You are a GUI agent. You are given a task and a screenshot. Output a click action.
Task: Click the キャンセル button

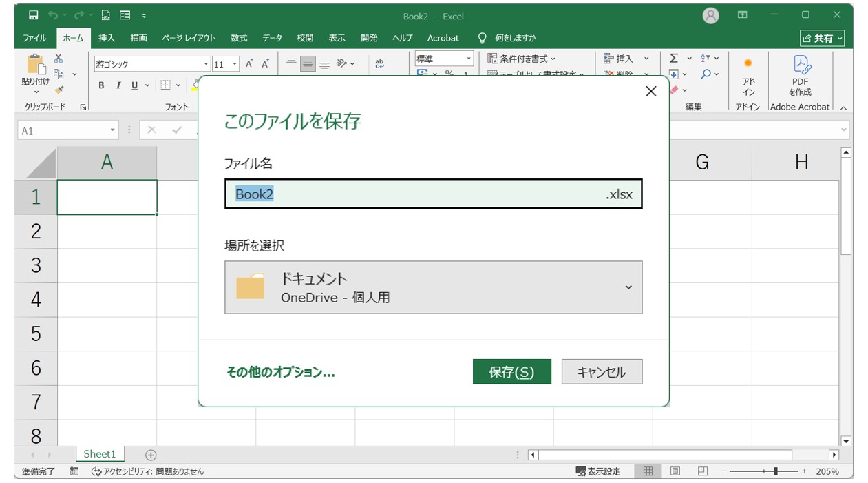[x=602, y=371]
